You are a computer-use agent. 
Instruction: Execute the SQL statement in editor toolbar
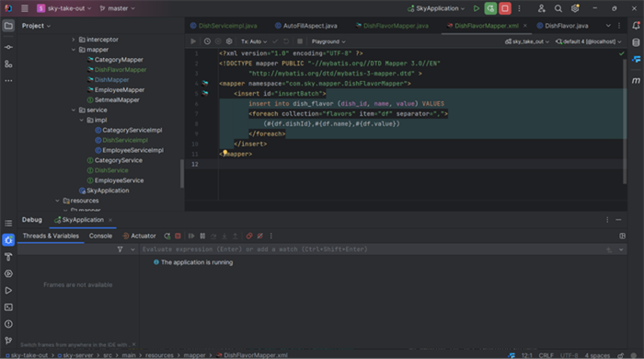(193, 41)
